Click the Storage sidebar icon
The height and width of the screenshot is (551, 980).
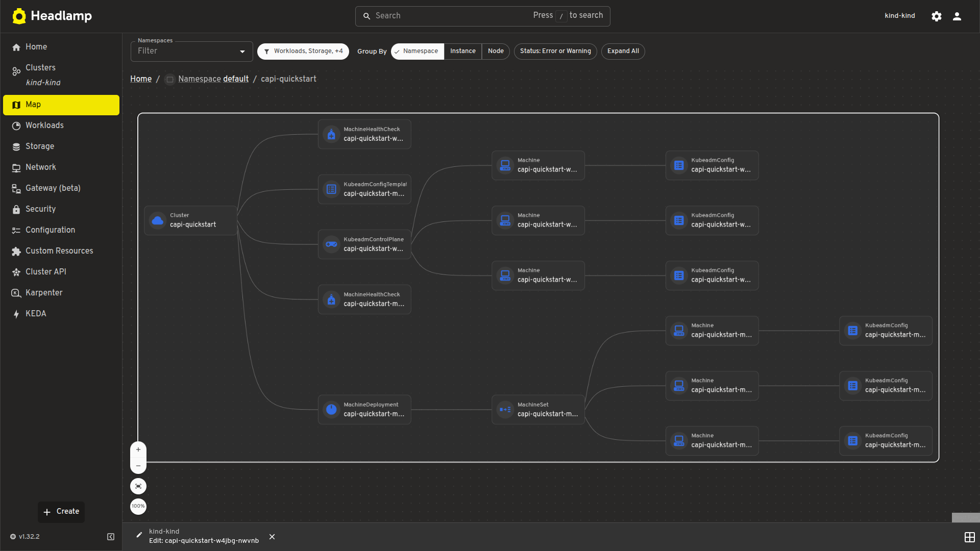(16, 147)
